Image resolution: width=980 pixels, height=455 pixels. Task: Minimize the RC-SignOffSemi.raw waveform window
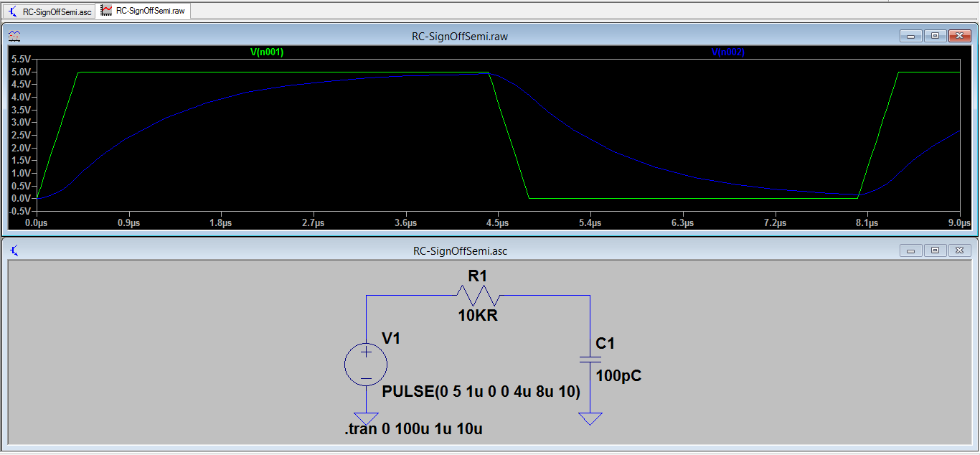click(911, 36)
